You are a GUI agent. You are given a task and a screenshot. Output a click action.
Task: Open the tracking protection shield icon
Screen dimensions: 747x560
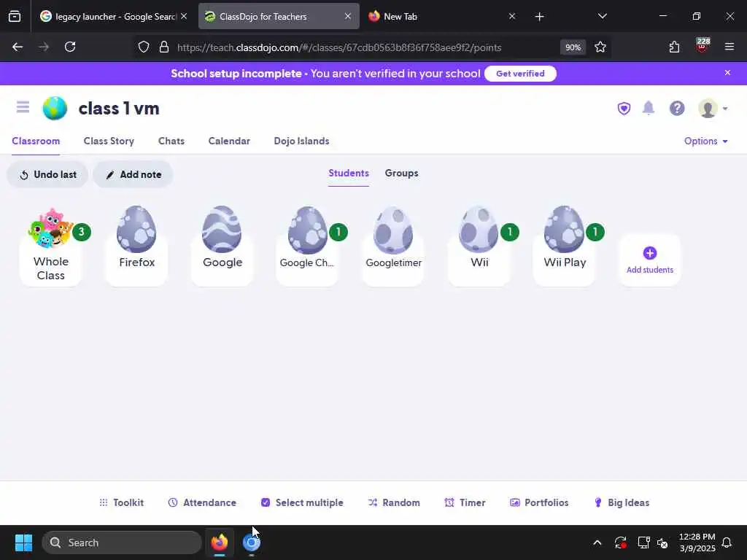(x=144, y=47)
